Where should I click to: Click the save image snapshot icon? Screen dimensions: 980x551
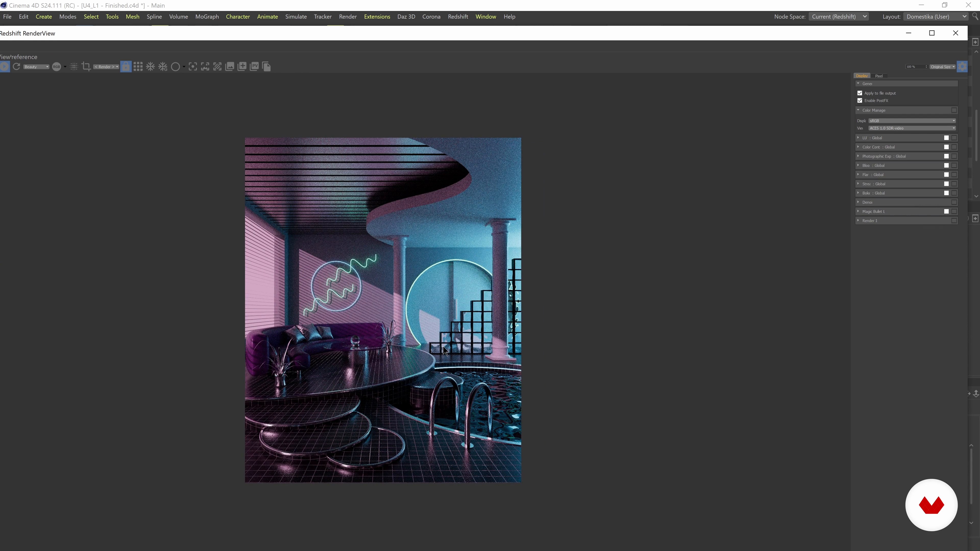[230, 67]
